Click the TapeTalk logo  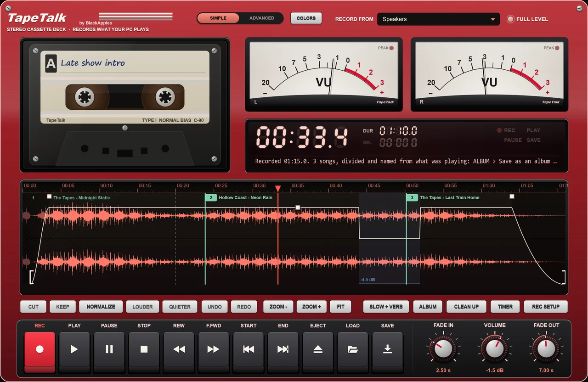tap(37, 18)
